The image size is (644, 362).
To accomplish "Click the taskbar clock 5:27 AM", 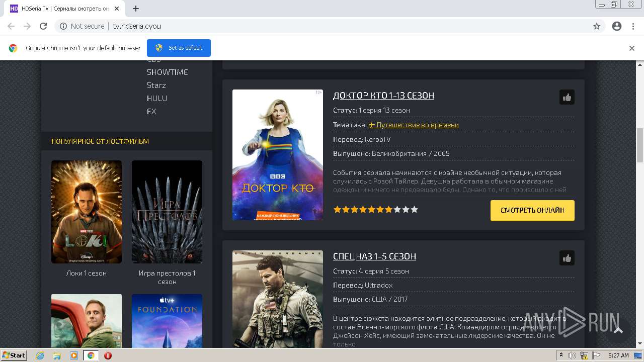I will (618, 355).
